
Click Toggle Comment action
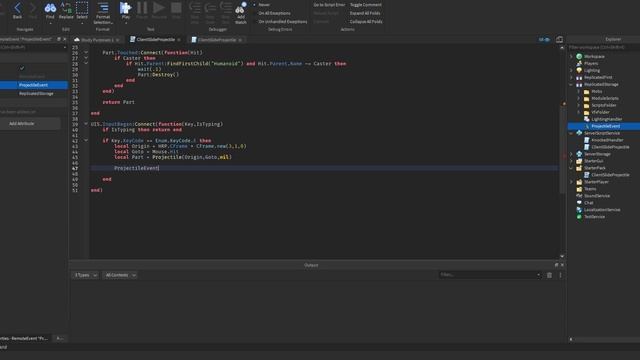pos(366,4)
